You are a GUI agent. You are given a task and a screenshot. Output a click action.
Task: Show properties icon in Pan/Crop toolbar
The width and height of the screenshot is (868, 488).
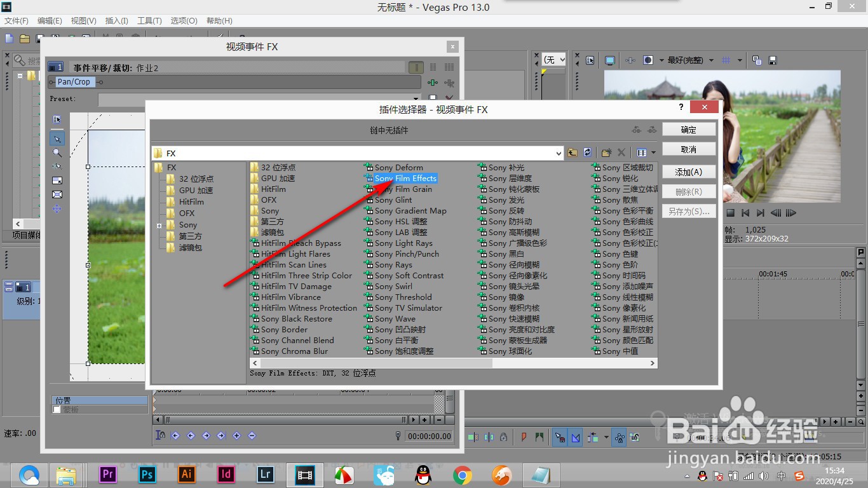[x=57, y=119]
